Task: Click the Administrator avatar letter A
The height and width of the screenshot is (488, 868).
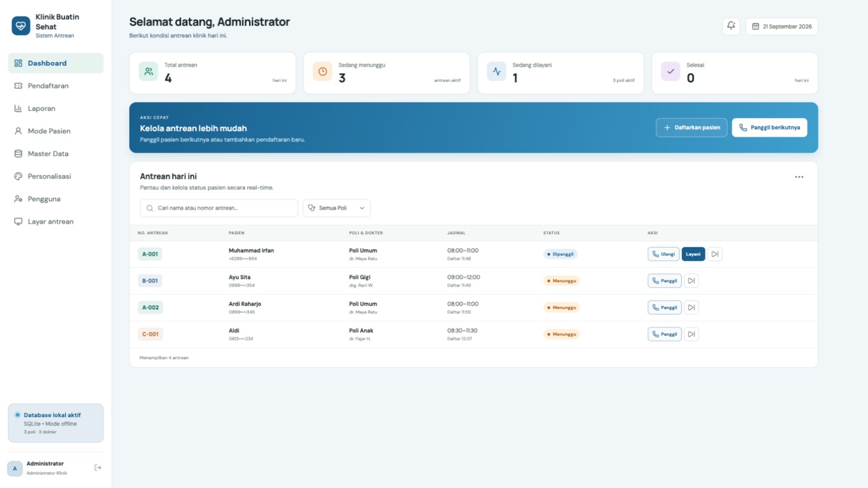Action: [15, 468]
